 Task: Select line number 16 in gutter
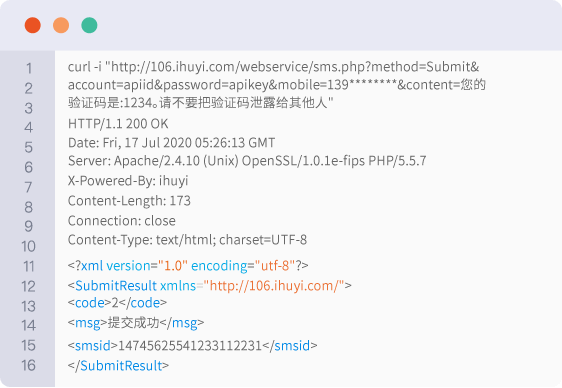coord(28,365)
